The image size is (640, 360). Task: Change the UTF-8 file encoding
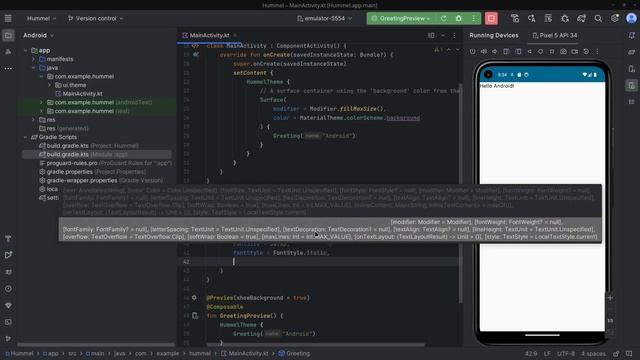click(x=566, y=353)
